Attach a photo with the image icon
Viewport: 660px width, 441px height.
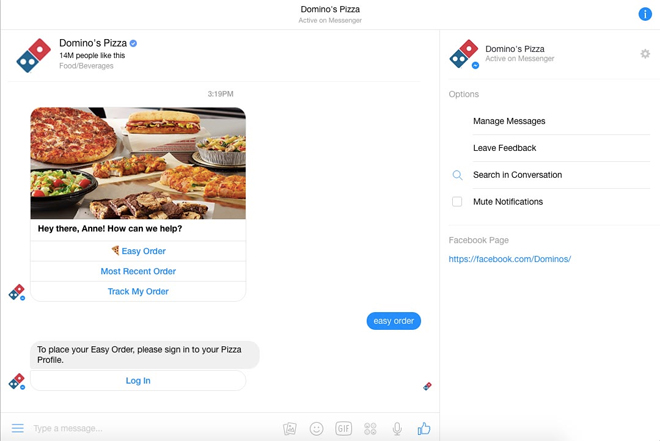pos(290,429)
